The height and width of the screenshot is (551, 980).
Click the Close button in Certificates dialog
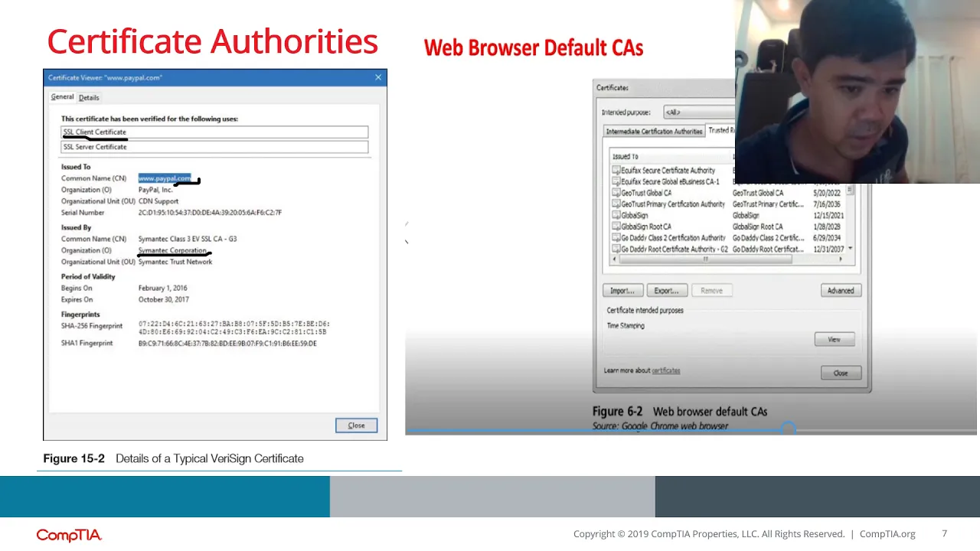841,373
